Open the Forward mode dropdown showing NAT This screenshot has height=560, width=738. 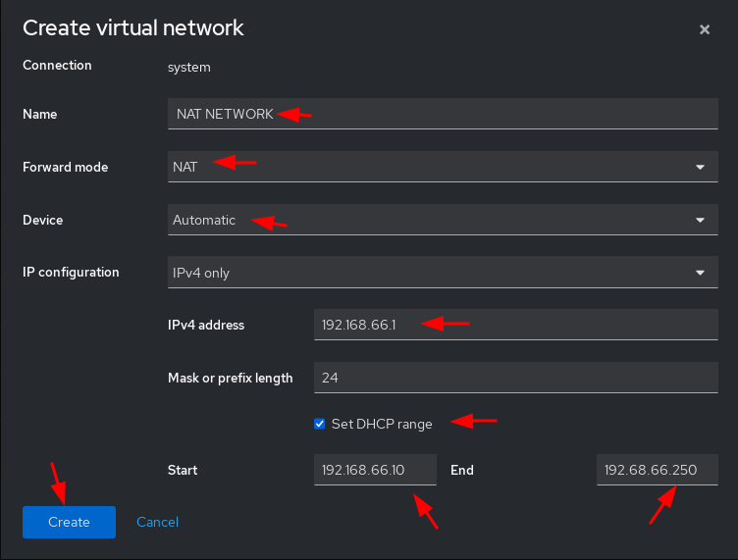click(x=443, y=167)
